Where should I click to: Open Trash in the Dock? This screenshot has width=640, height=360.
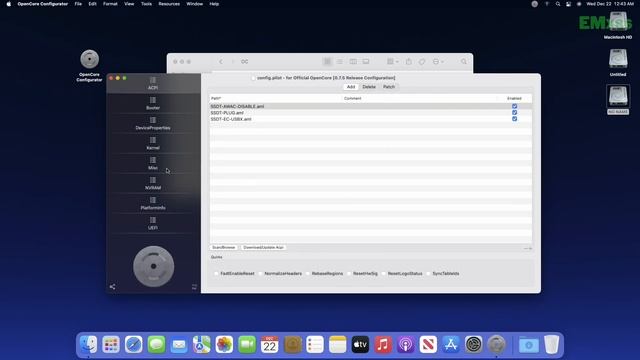click(x=551, y=344)
